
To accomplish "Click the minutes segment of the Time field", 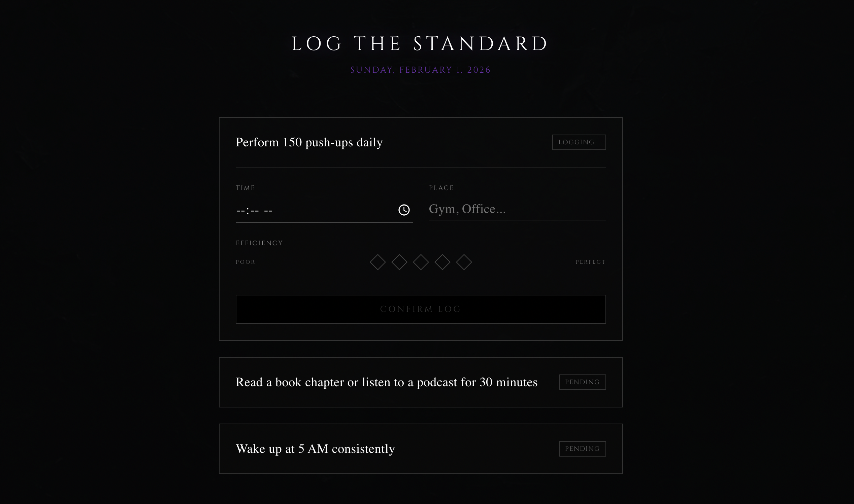I will tap(255, 211).
